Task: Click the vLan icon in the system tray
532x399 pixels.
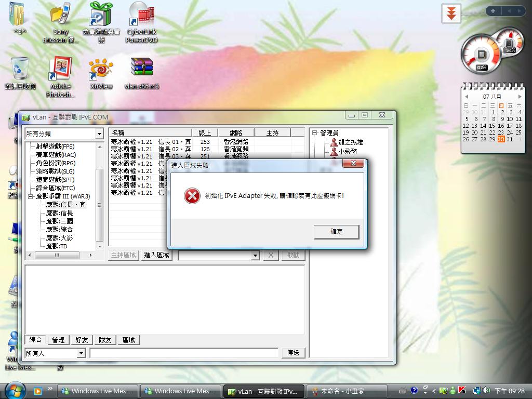Action: pyautogui.click(x=443, y=390)
